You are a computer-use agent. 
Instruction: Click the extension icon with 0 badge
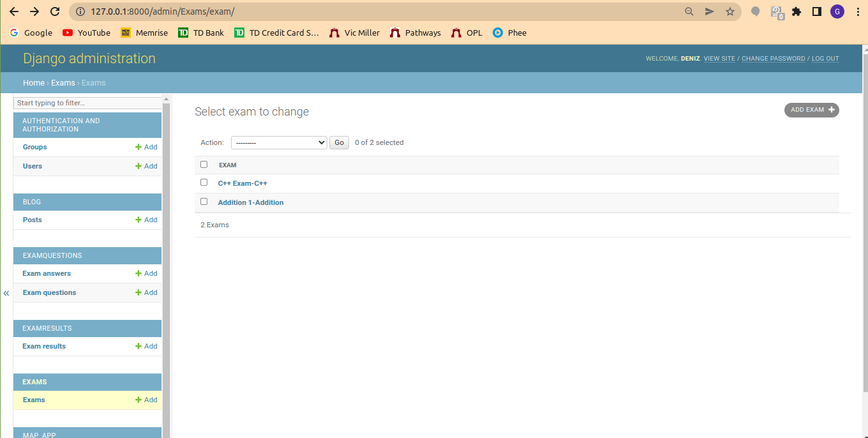(777, 12)
